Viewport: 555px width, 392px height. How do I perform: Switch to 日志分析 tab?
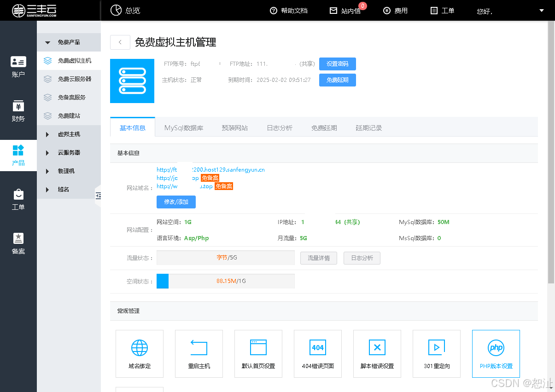(x=280, y=127)
